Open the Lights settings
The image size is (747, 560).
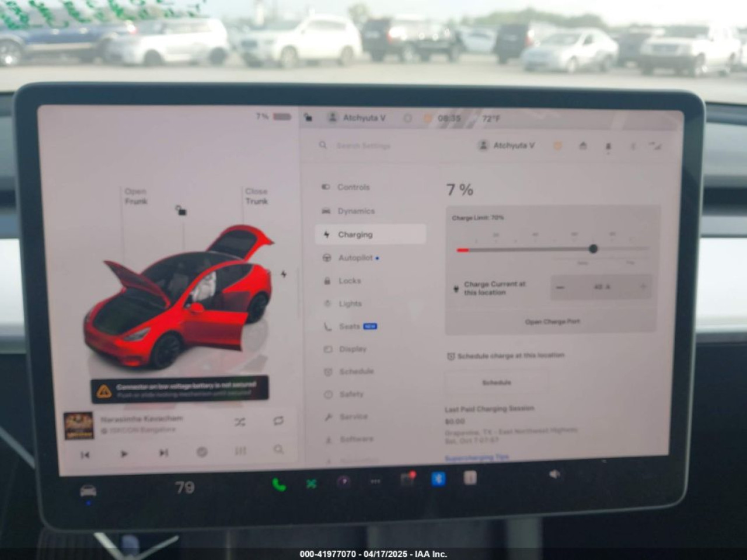coord(343,303)
